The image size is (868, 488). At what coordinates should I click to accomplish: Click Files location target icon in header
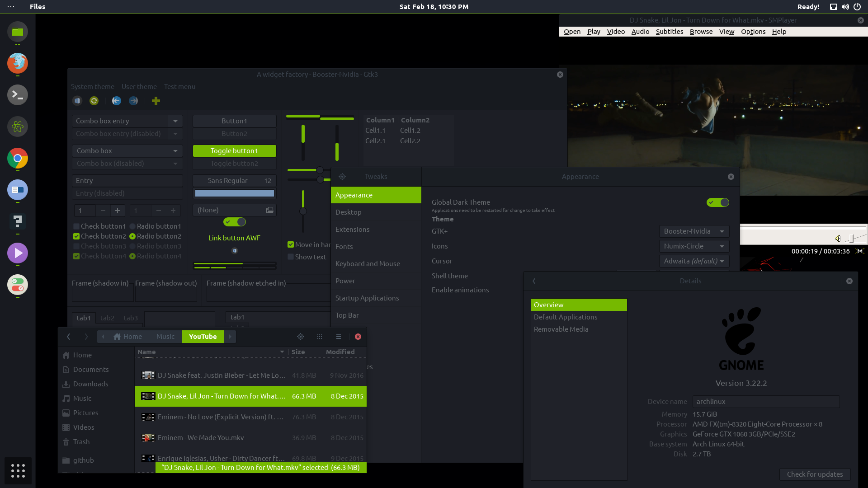tap(301, 337)
